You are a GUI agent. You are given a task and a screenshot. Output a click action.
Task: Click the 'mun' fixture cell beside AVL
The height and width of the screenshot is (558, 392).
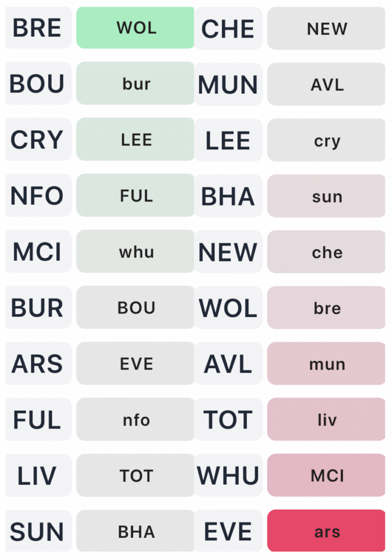click(327, 363)
